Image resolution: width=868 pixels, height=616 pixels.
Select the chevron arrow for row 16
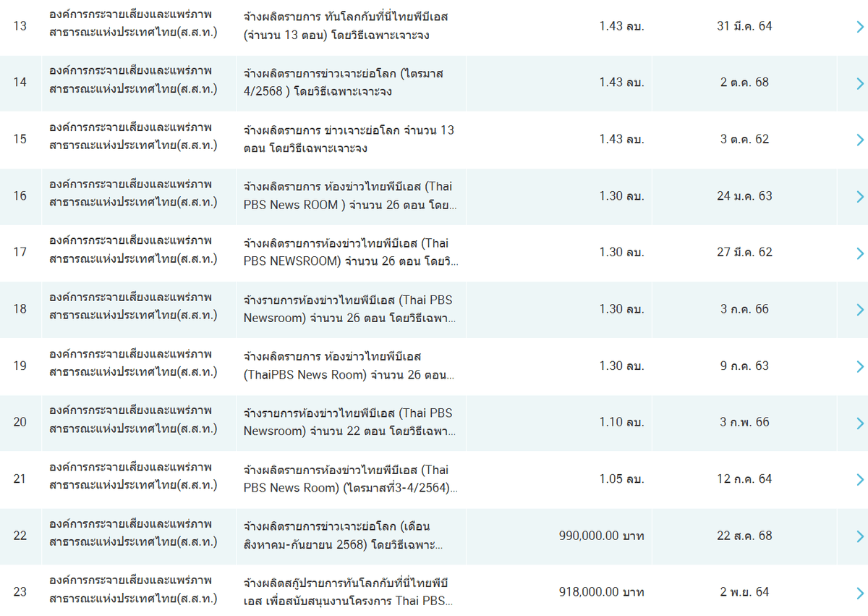coord(859,196)
